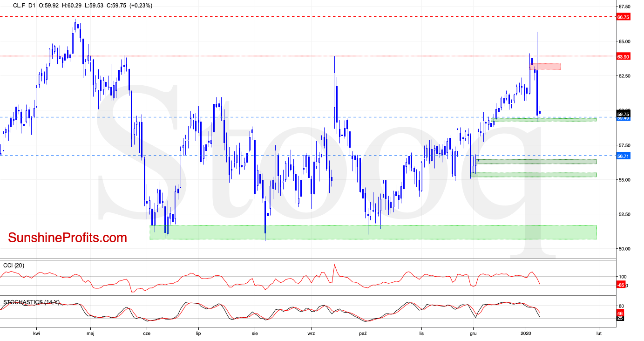Viewport: 644px width, 341px height.
Task: Click the STOCHASTICS (14,Y) indicator label
Action: [31, 302]
